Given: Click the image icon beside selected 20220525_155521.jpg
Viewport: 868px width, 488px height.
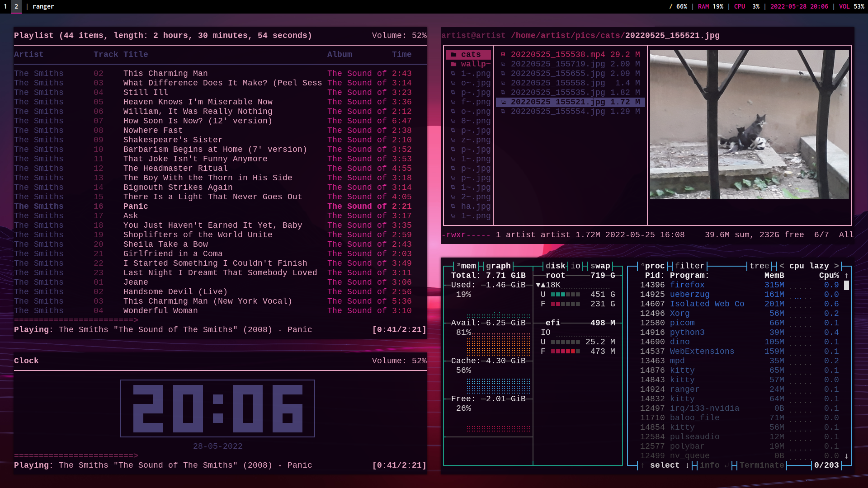Looking at the screenshot, I should click(503, 102).
